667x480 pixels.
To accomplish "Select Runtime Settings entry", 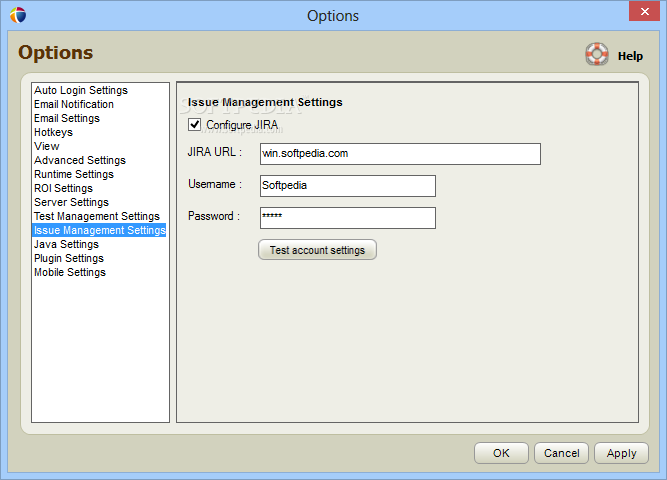I will click(74, 174).
